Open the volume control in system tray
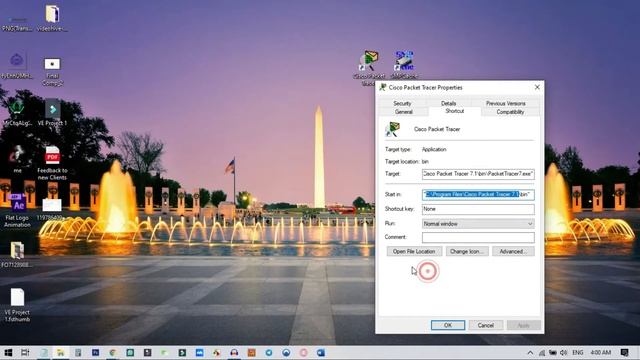This screenshot has height=360, width=640. (x=564, y=353)
